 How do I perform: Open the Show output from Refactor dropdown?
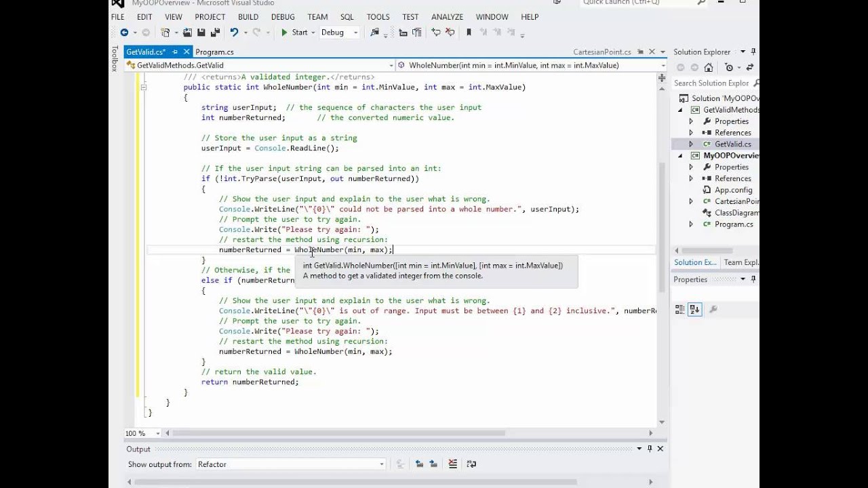coord(291,464)
